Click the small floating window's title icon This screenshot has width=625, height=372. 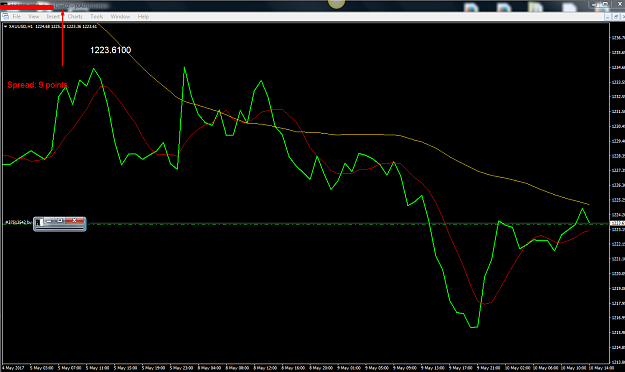38,222
